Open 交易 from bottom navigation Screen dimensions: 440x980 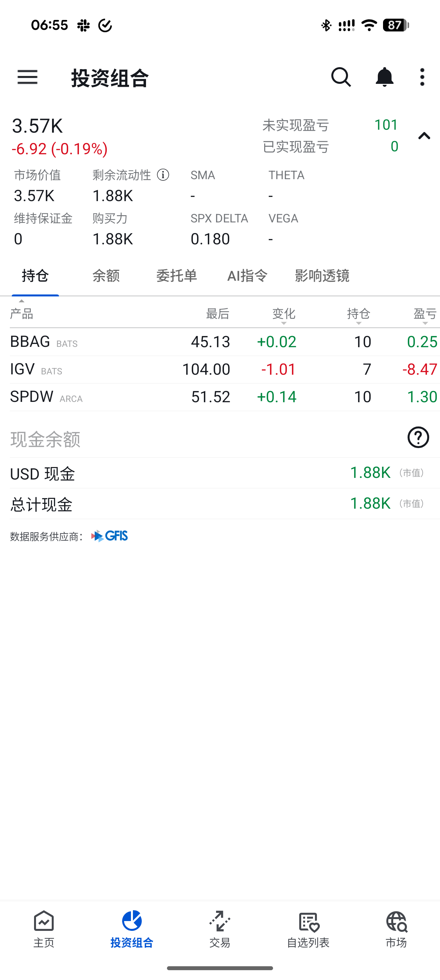pos(220,929)
